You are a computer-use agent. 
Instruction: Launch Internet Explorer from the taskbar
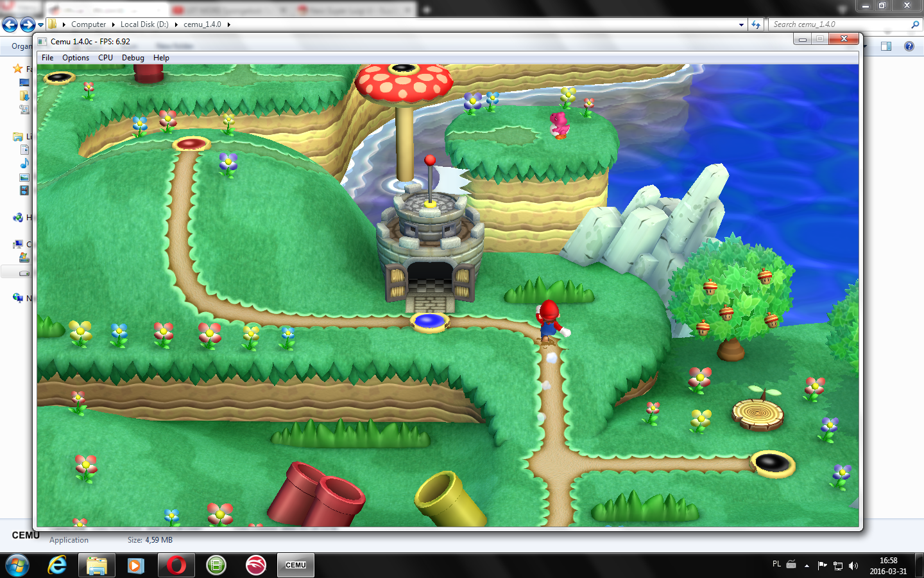tap(57, 565)
